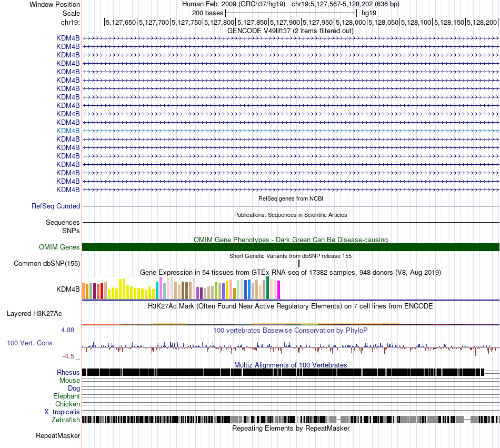The width and height of the screenshot is (500, 448).
Task: Open the OMIM Gene Phenotypes track title
Action: [291, 240]
